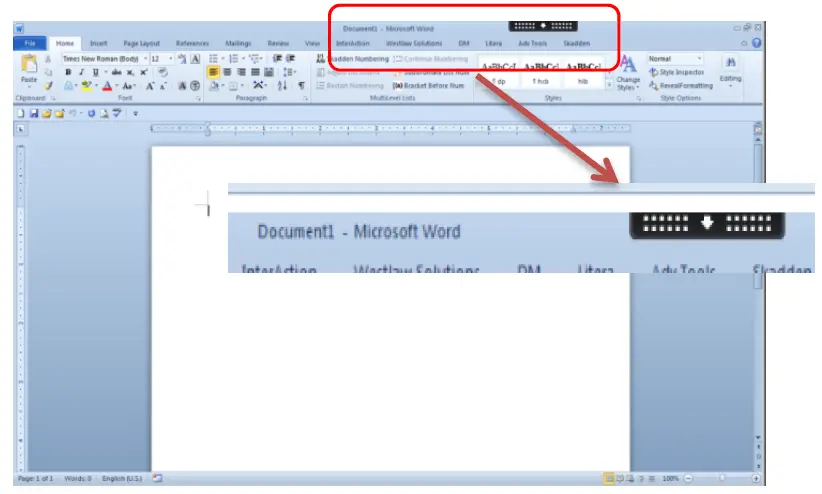Image resolution: width=822 pixels, height=494 pixels.
Task: Switch to the Insert tab
Action: point(99,43)
